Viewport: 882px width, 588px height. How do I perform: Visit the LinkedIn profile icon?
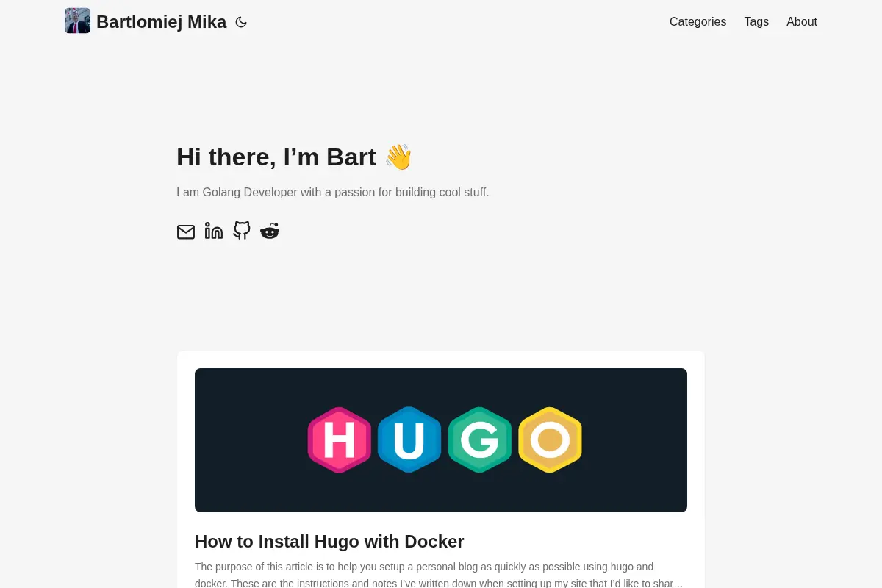214,231
